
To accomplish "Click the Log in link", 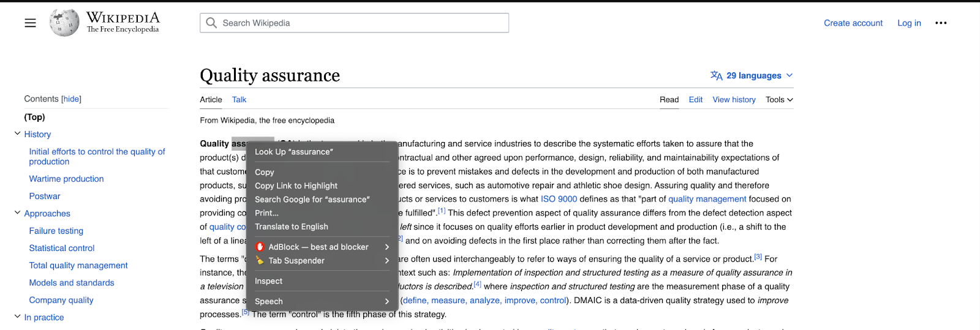I will click(909, 23).
